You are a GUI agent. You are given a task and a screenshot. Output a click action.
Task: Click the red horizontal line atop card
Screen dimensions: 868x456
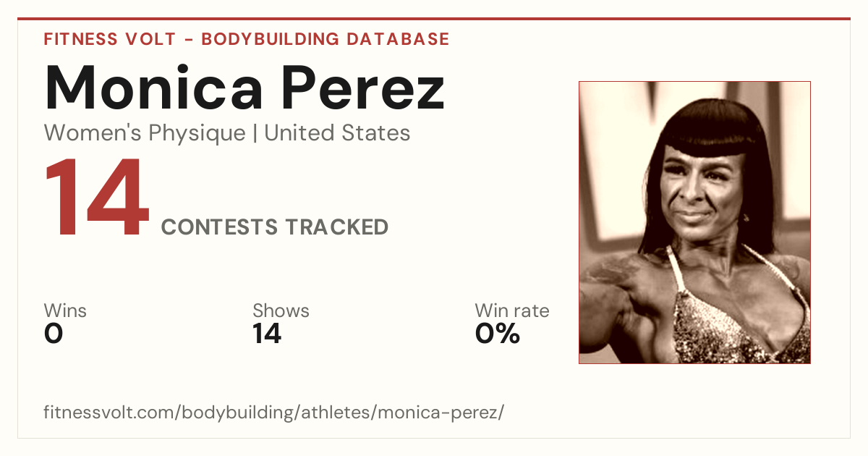tap(434, 19)
